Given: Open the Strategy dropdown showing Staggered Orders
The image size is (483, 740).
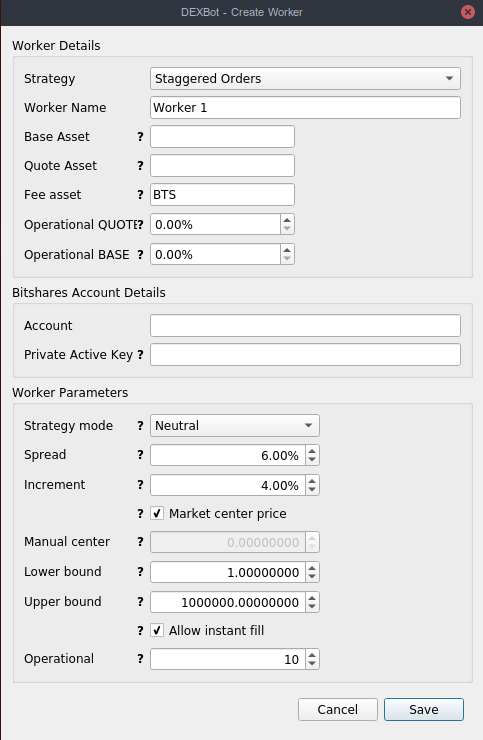Looking at the screenshot, I should pyautogui.click(x=305, y=78).
